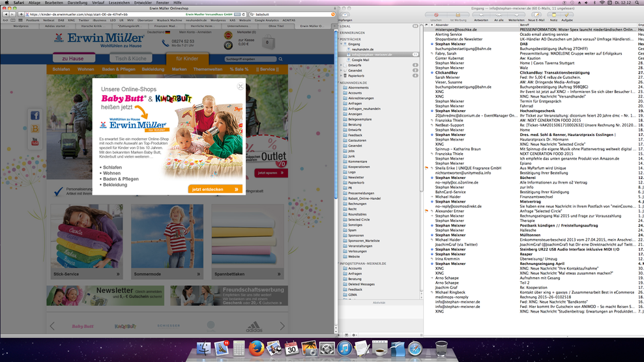Show the Safari bookmarks book icon
Viewport: 644px width, 362px height.
(13, 20)
